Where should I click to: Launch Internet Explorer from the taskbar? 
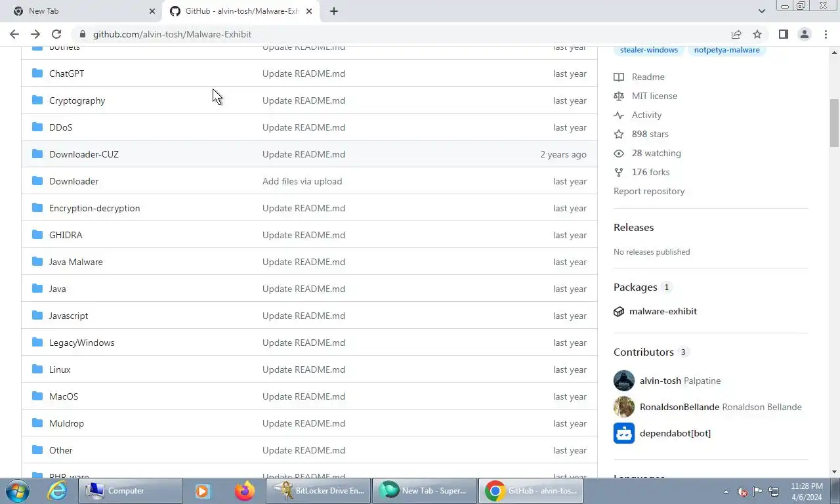click(x=58, y=491)
